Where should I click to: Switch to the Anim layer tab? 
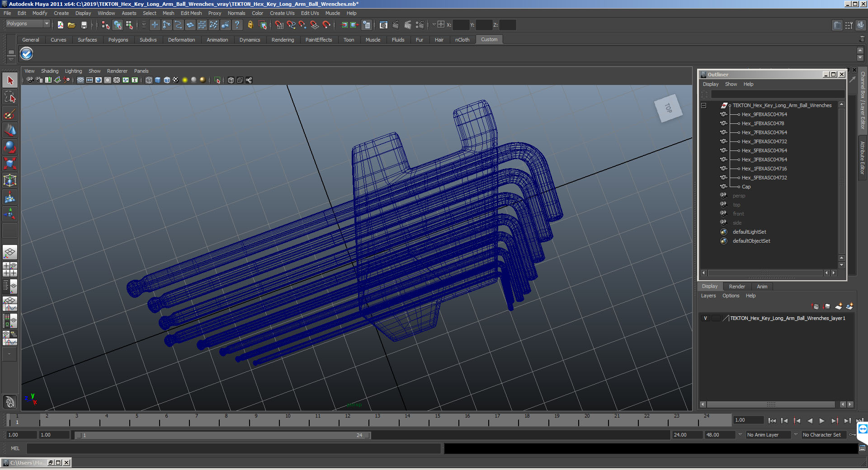tap(762, 287)
